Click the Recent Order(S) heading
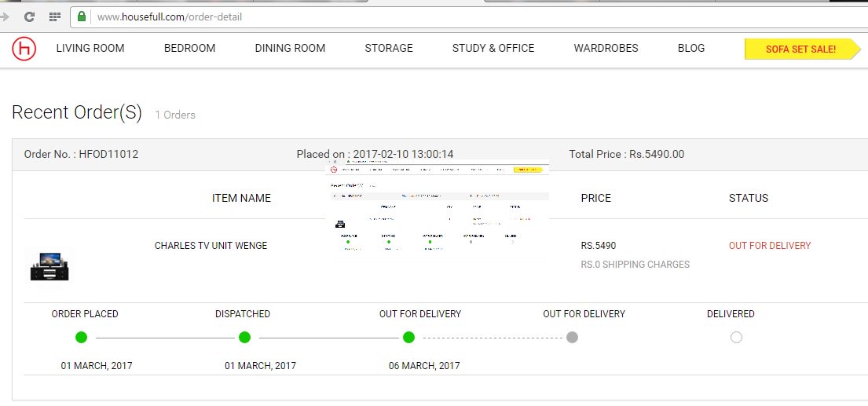The height and width of the screenshot is (406, 868). pos(77,113)
